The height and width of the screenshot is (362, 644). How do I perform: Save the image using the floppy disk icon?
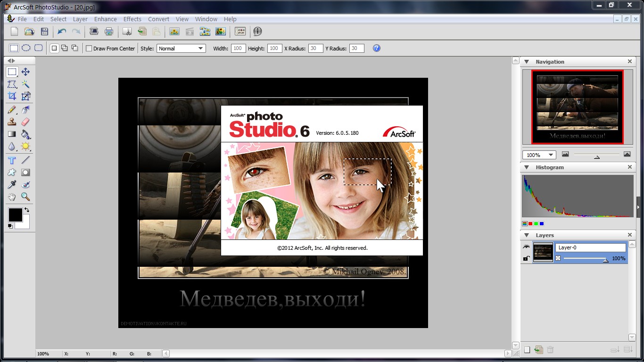click(x=44, y=32)
